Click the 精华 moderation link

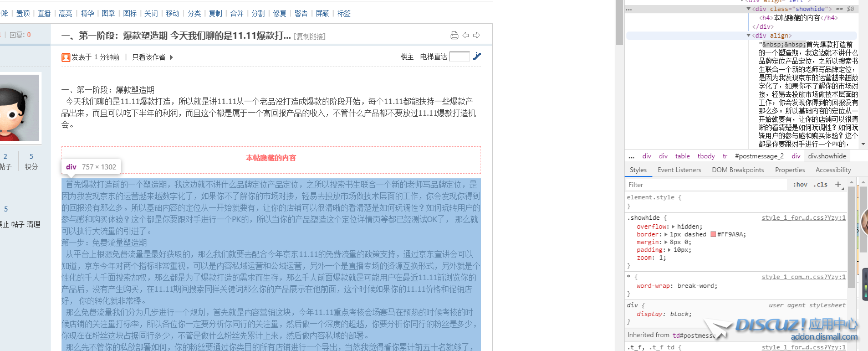coord(87,13)
